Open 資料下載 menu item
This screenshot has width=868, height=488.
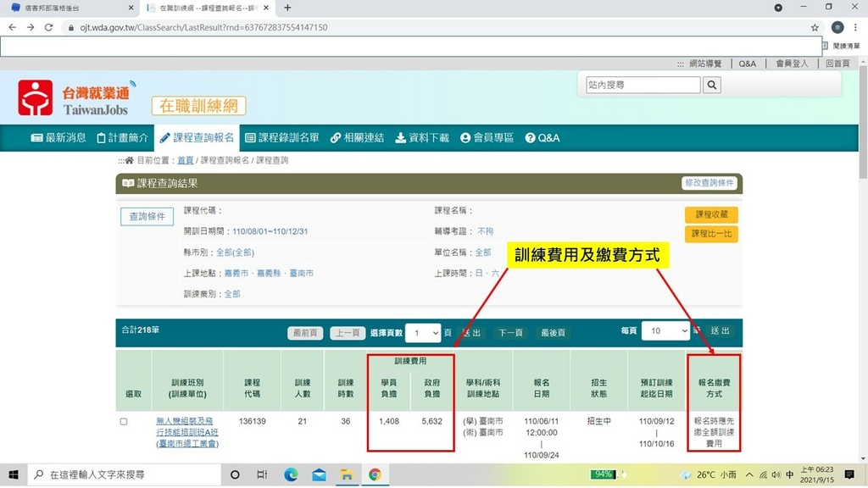point(422,138)
